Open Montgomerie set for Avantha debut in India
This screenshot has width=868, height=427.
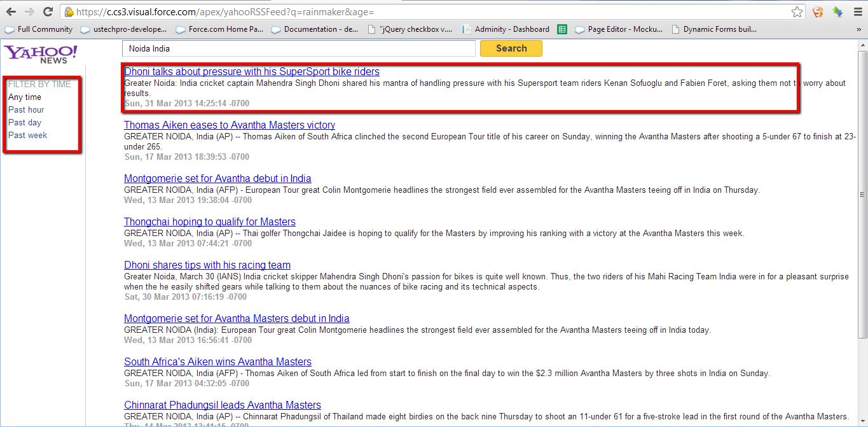coord(217,179)
